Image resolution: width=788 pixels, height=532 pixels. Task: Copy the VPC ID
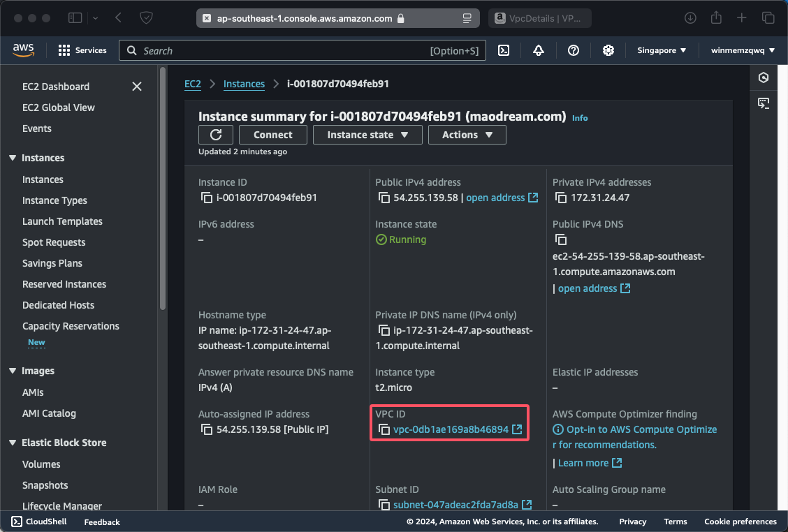pos(384,429)
